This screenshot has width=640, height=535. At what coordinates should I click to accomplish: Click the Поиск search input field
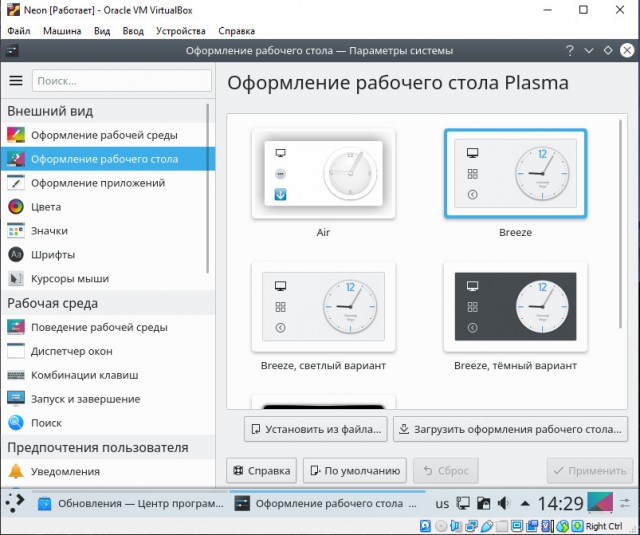pos(122,81)
